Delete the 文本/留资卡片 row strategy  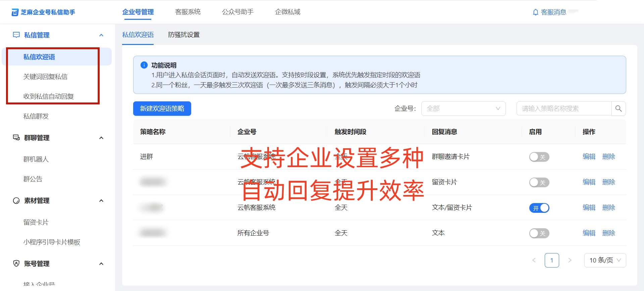608,207
